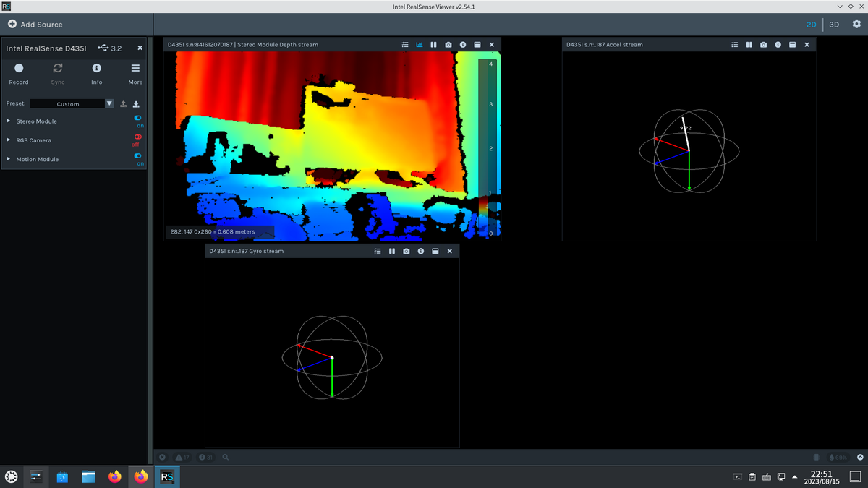Close the Gyro stream window
The width and height of the screenshot is (868, 488).
pos(449,252)
